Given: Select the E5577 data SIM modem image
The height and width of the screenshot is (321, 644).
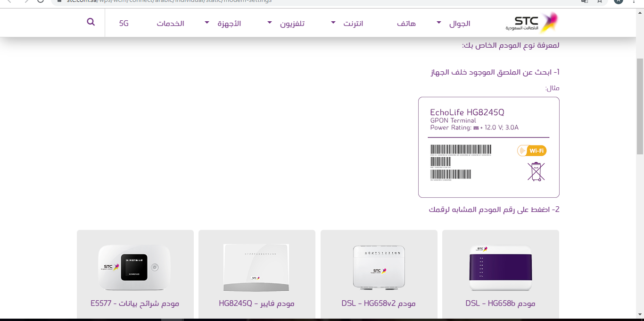Looking at the screenshot, I should [135, 268].
